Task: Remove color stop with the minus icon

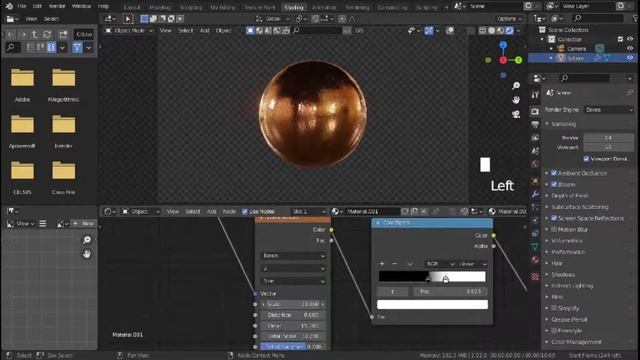Action: pos(395,264)
